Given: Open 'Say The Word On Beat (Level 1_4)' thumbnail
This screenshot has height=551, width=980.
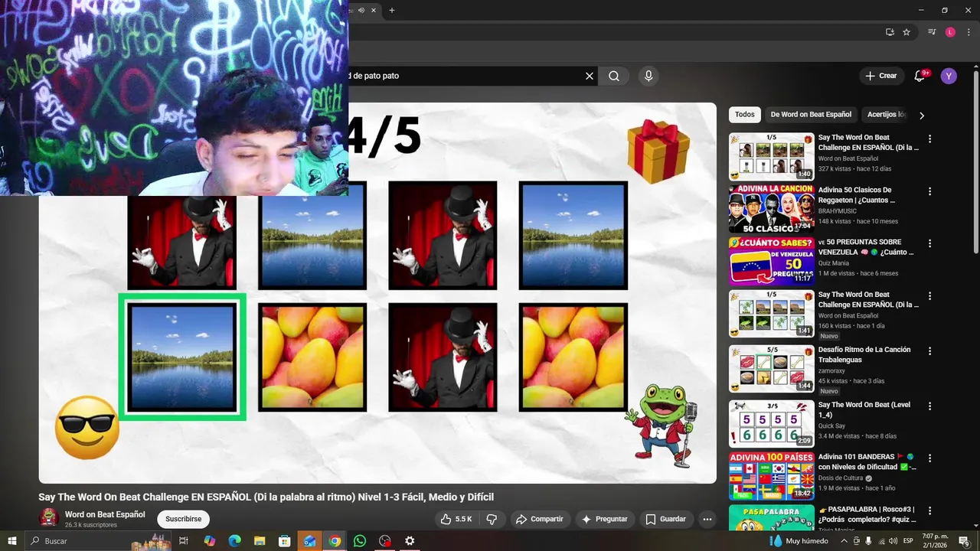Looking at the screenshot, I should tap(771, 424).
